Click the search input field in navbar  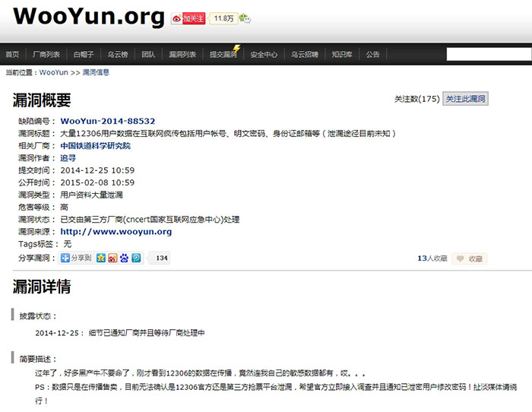(x=489, y=54)
